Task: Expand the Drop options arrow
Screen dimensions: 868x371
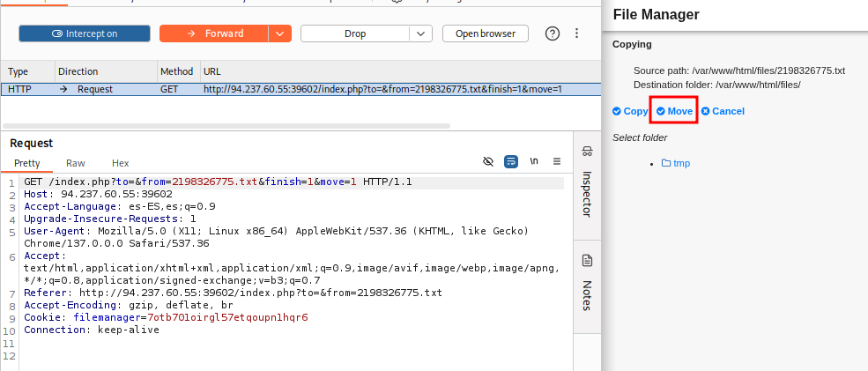Action: 420,33
